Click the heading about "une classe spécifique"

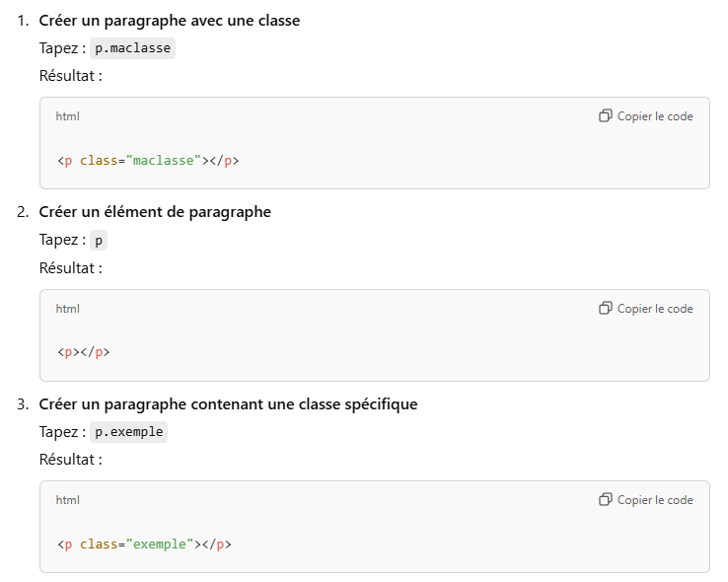[228, 403]
